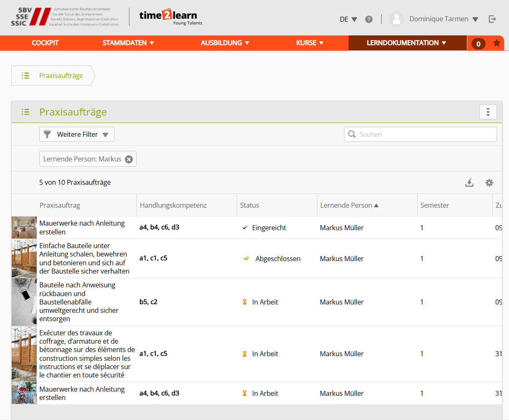Open the Kurse menu
Screen dimensions: 509x420
tap(310, 43)
